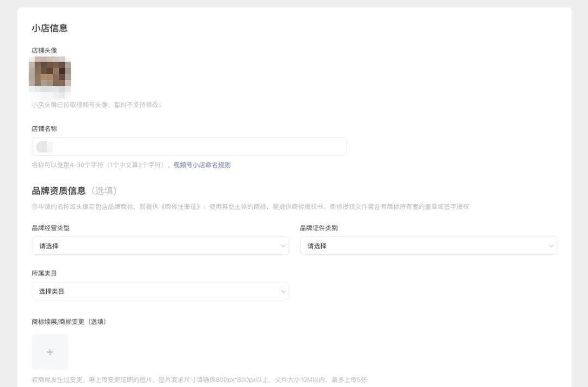Screen dimensions: 588x387
Task: Click inside the 店铺名称 input box
Action: 189,146
